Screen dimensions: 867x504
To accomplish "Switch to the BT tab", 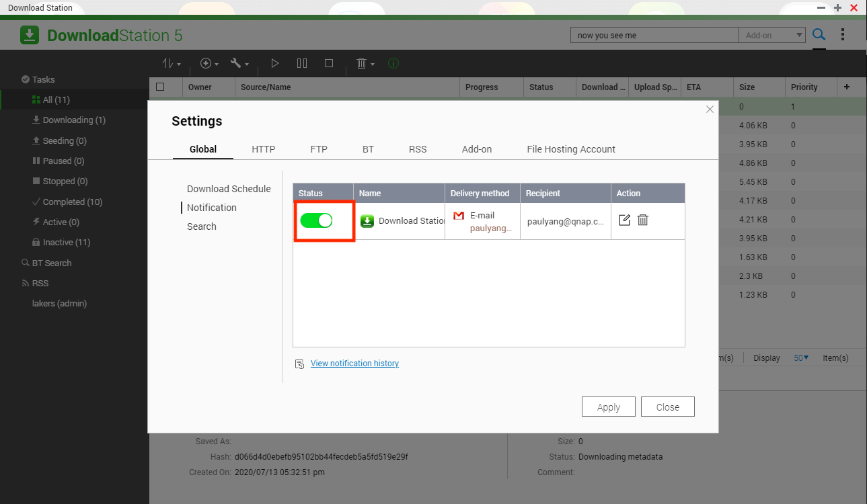I will tap(368, 149).
